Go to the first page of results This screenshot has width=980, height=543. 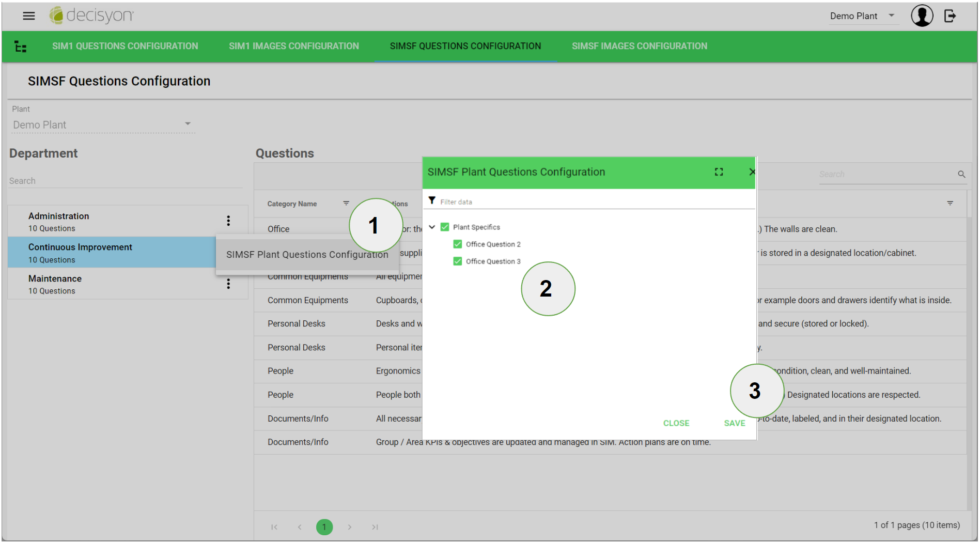click(274, 527)
